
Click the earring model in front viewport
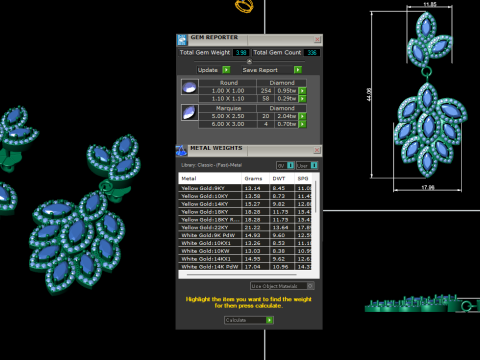(x=429, y=94)
